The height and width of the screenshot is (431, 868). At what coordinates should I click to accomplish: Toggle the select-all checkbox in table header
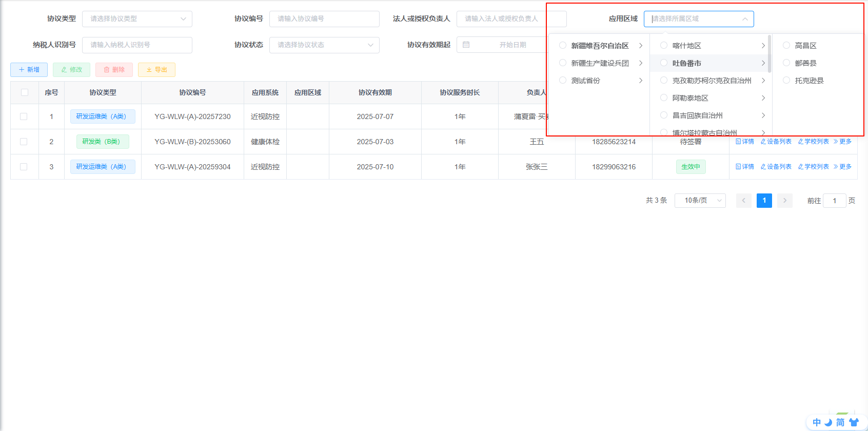click(25, 93)
